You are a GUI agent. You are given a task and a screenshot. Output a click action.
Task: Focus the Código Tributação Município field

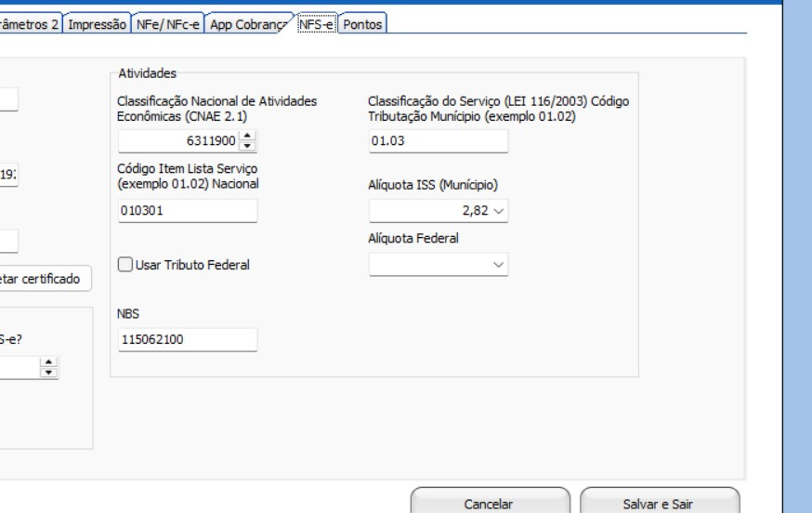click(439, 141)
